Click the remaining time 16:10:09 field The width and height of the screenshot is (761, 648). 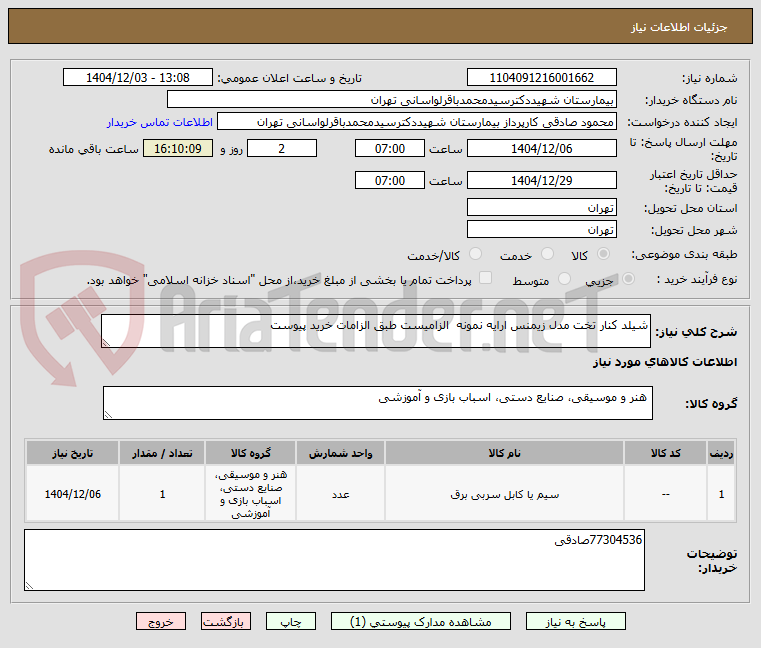[x=178, y=149]
